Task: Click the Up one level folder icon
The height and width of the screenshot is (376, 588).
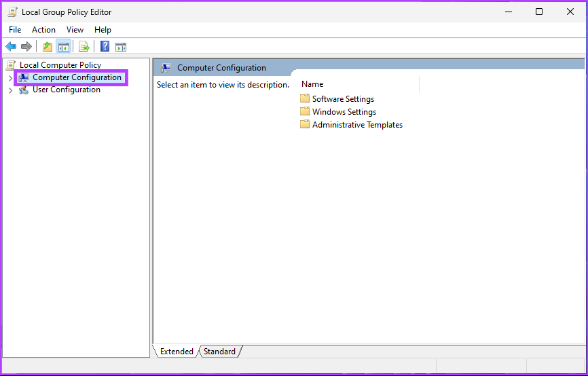Action: click(x=48, y=46)
